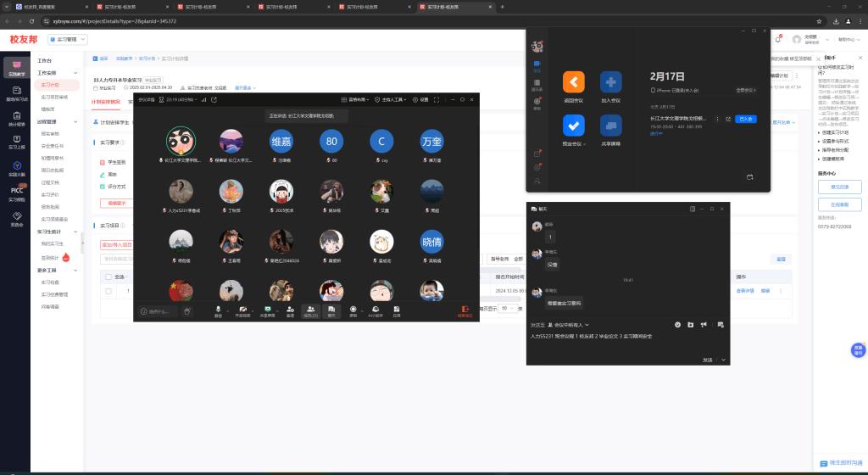Screen dimensions: 868x475
Task: Click the orange return-to-meeting icon
Action: tap(574, 82)
